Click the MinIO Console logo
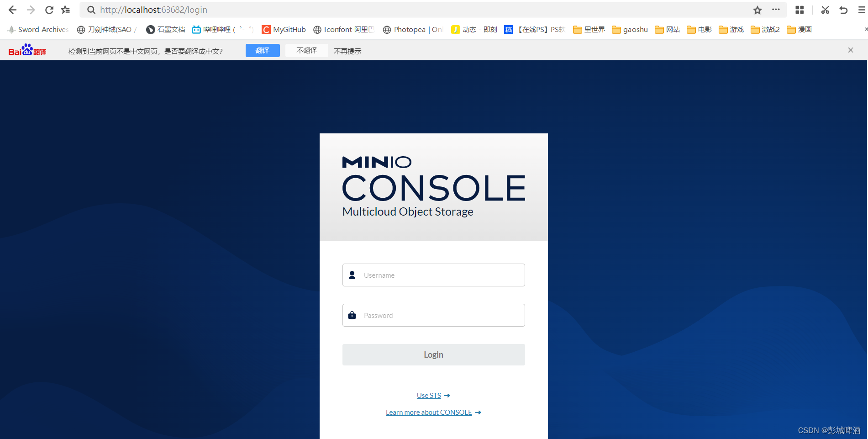 434,186
